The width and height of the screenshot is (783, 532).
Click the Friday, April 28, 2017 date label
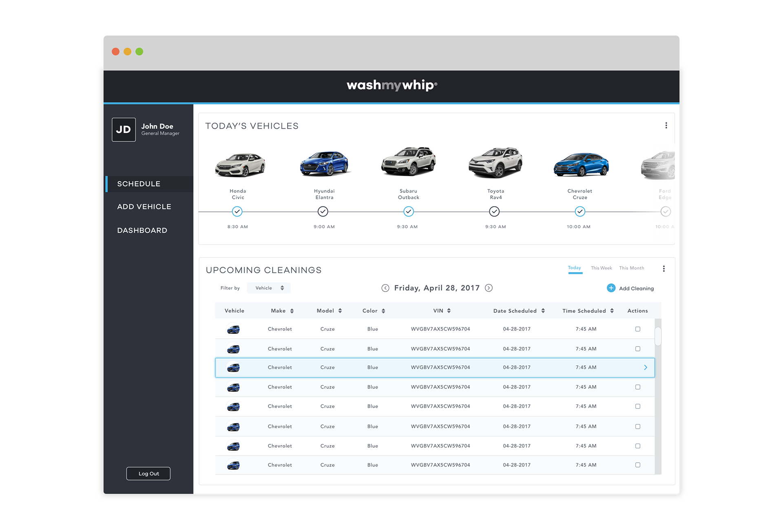pyautogui.click(x=437, y=288)
